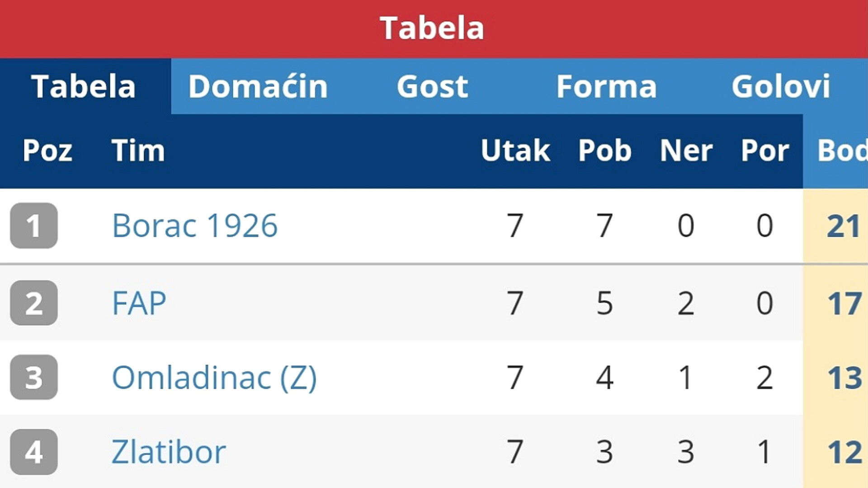Image resolution: width=868 pixels, height=488 pixels.
Task: Sort by the Utak column header
Action: [x=515, y=150]
